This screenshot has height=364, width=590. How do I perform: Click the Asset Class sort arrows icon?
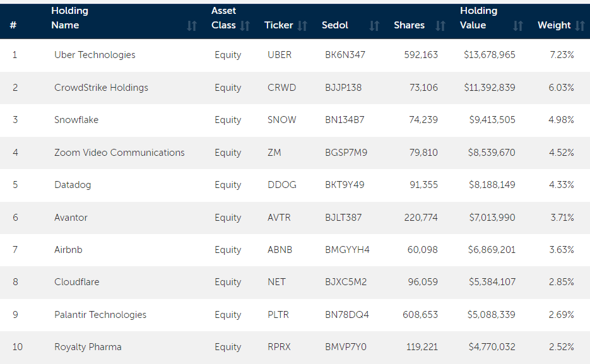point(245,26)
